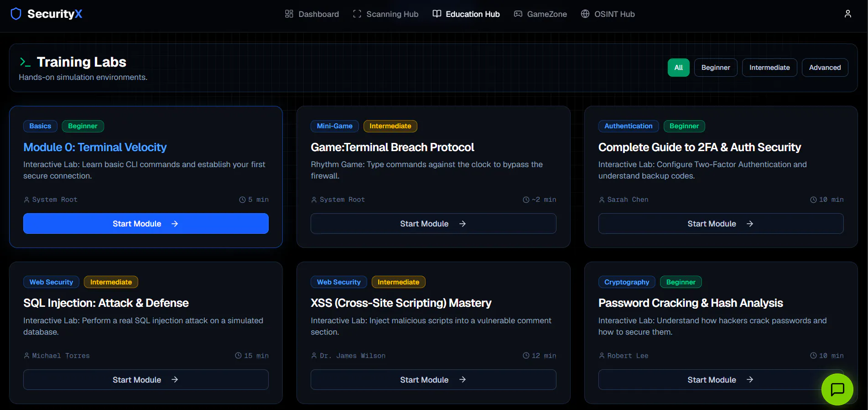Open the Scanning Hub nav item
868x410 pixels.
[385, 14]
